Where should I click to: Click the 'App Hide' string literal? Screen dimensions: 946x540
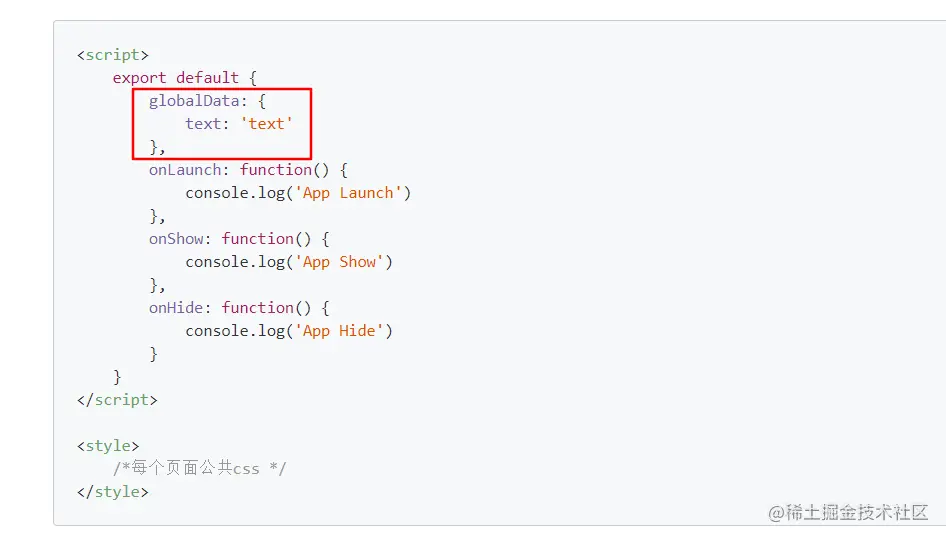pos(339,331)
